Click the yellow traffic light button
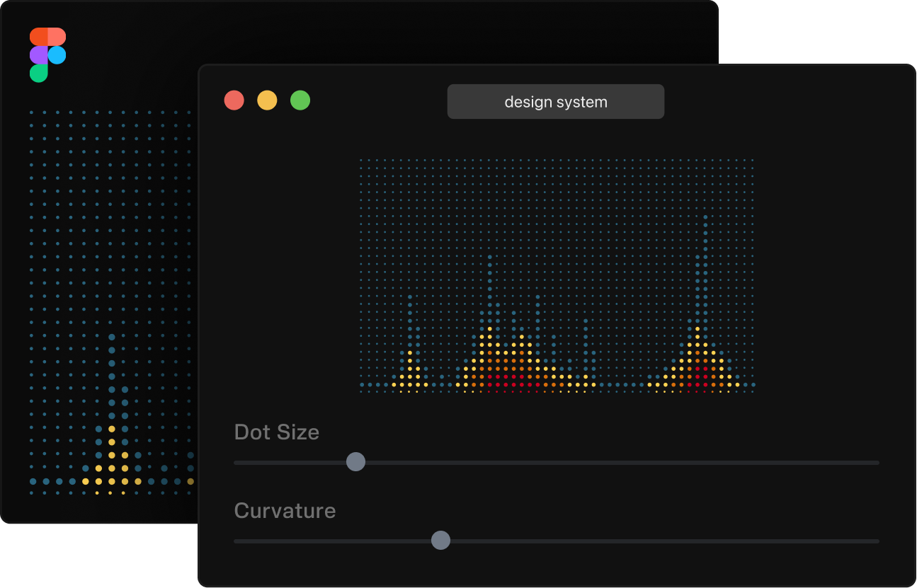 pyautogui.click(x=267, y=100)
